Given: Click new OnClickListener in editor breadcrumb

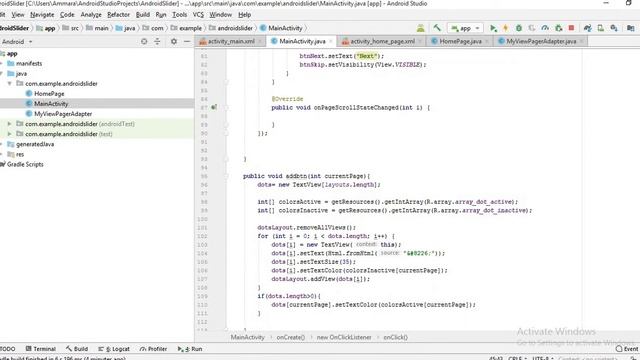Looking at the screenshot, I should click(344, 337).
